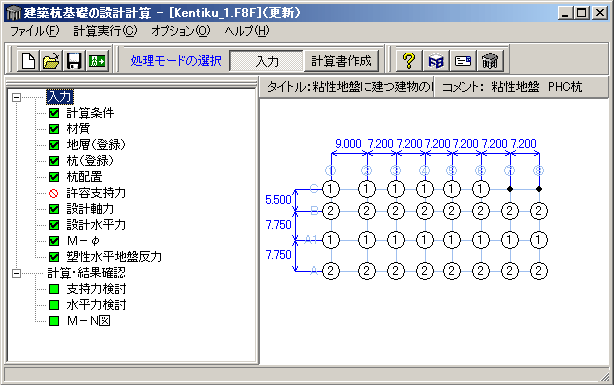Create a new file with blank page icon
Image resolution: width=614 pixels, height=385 pixels.
28,61
